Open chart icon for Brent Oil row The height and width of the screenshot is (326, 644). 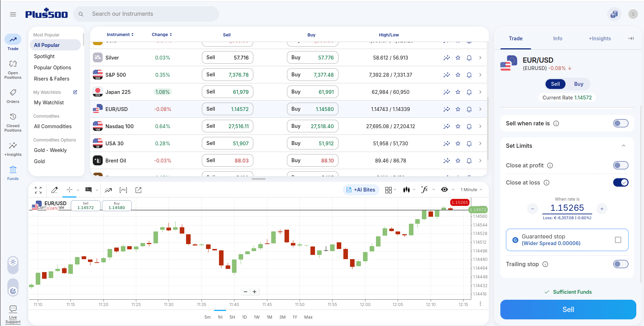(446, 161)
